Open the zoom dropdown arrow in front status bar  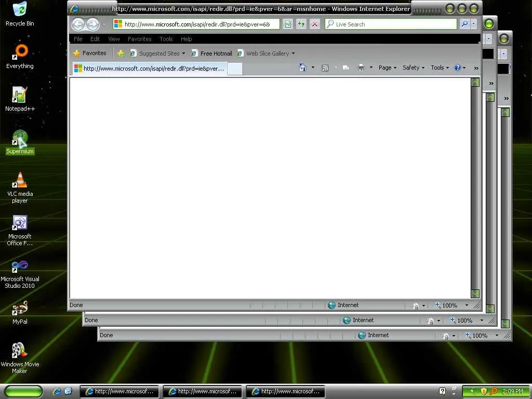[467, 305]
